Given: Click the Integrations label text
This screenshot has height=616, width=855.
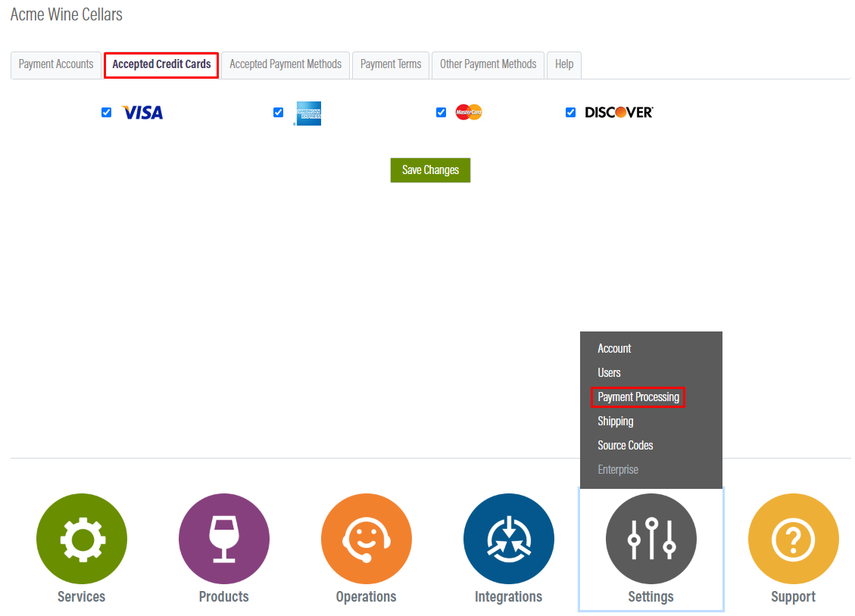Looking at the screenshot, I should click(x=509, y=597).
